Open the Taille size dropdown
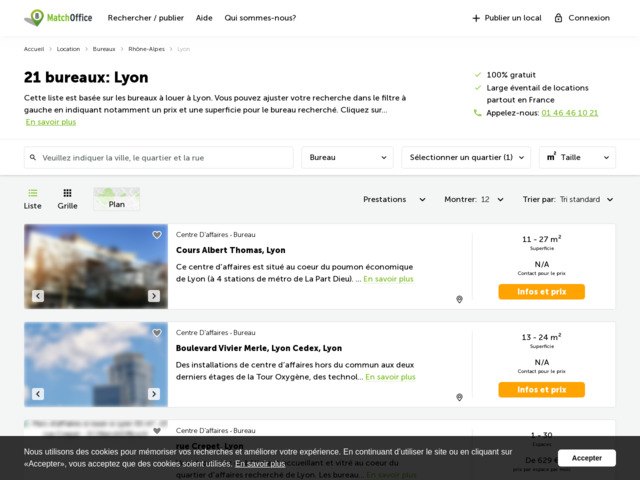 coord(577,158)
